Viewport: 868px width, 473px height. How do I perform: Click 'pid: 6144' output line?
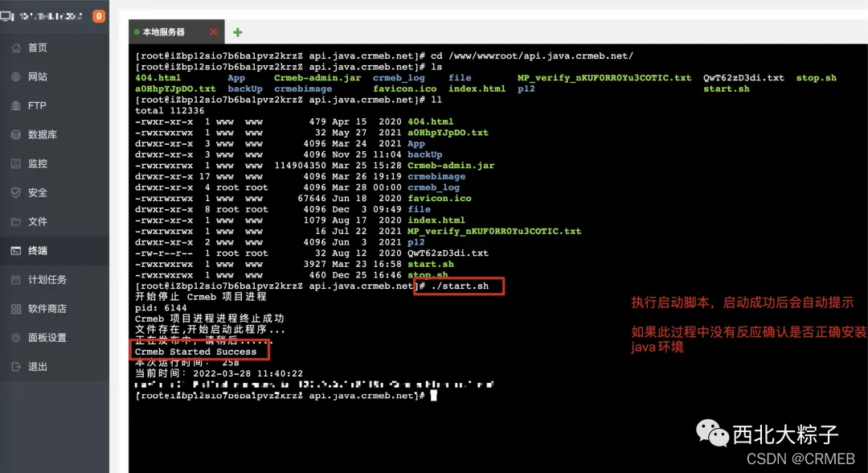coord(161,308)
